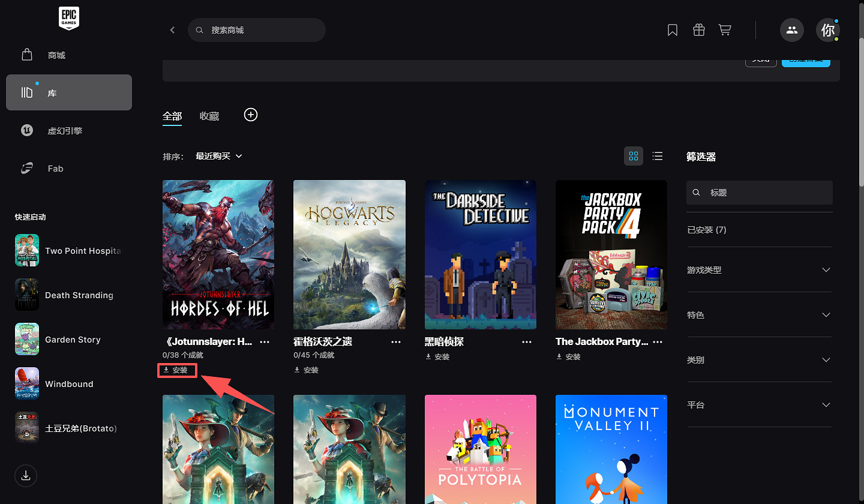Viewport: 864px width, 504px height.
Task: Open the Hogwarts Legacy cover thumbnail
Action: (x=349, y=254)
